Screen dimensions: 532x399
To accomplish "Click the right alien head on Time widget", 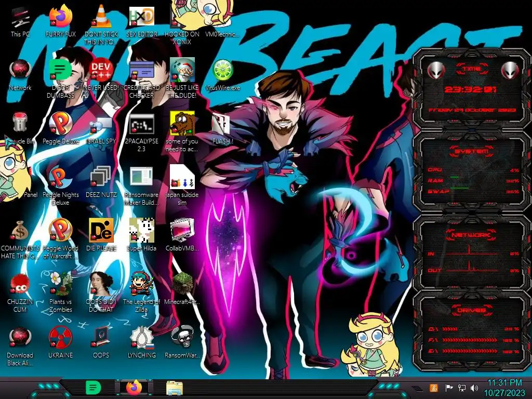I will tap(510, 70).
